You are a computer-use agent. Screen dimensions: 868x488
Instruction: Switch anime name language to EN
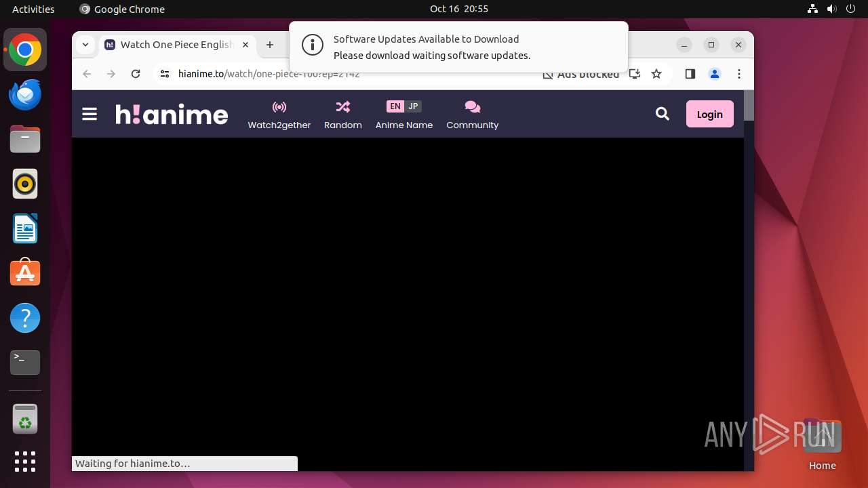[x=395, y=106]
